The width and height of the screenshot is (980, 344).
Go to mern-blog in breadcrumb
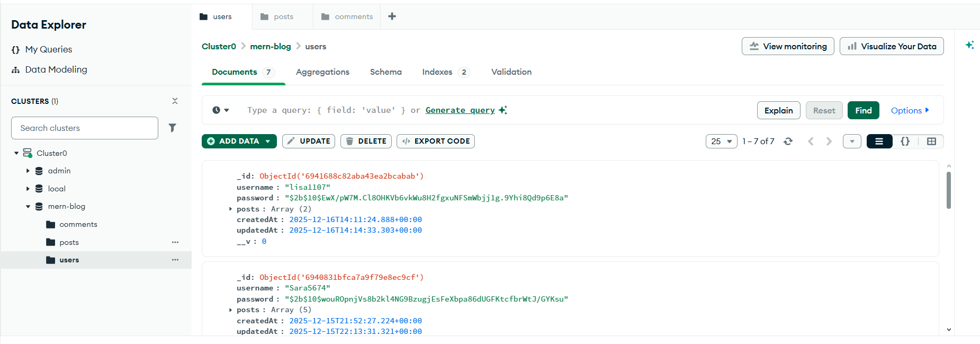(x=271, y=47)
